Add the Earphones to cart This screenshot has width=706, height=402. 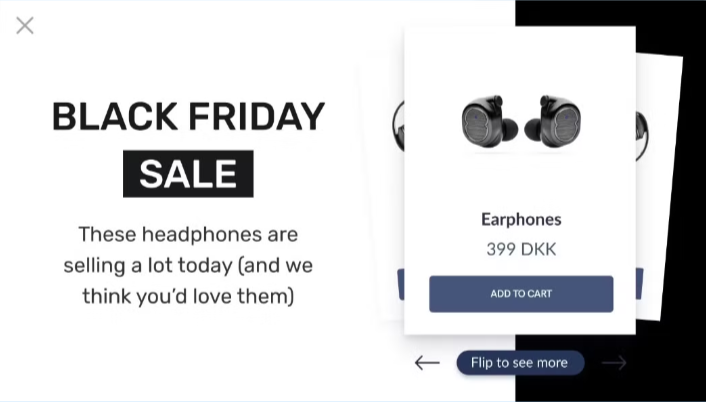pyautogui.click(x=521, y=294)
